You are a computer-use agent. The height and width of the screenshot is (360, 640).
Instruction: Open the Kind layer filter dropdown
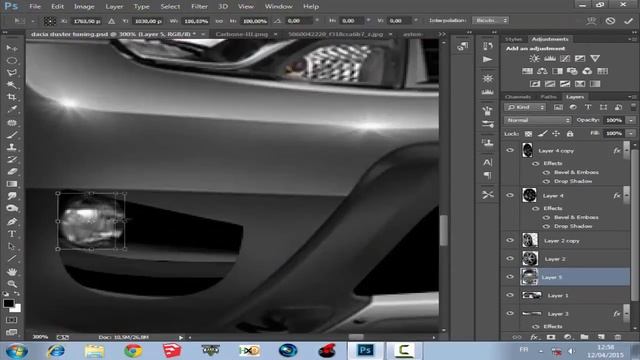(x=525, y=107)
